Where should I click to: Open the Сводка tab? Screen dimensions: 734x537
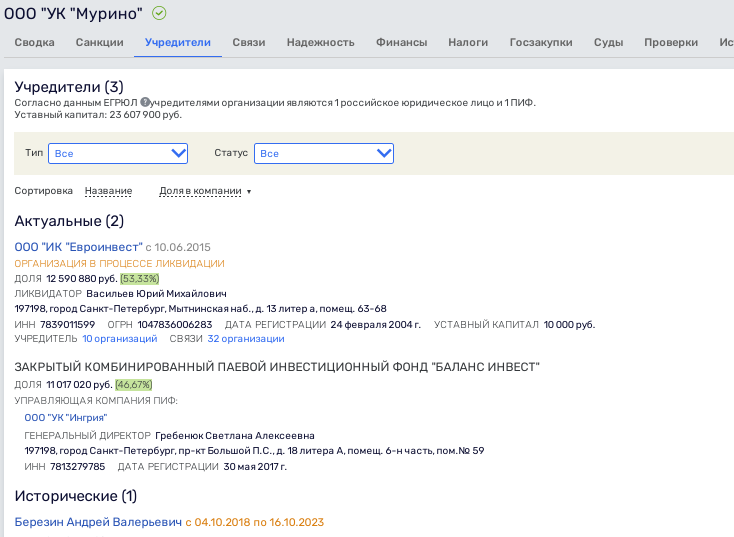pyautogui.click(x=34, y=42)
